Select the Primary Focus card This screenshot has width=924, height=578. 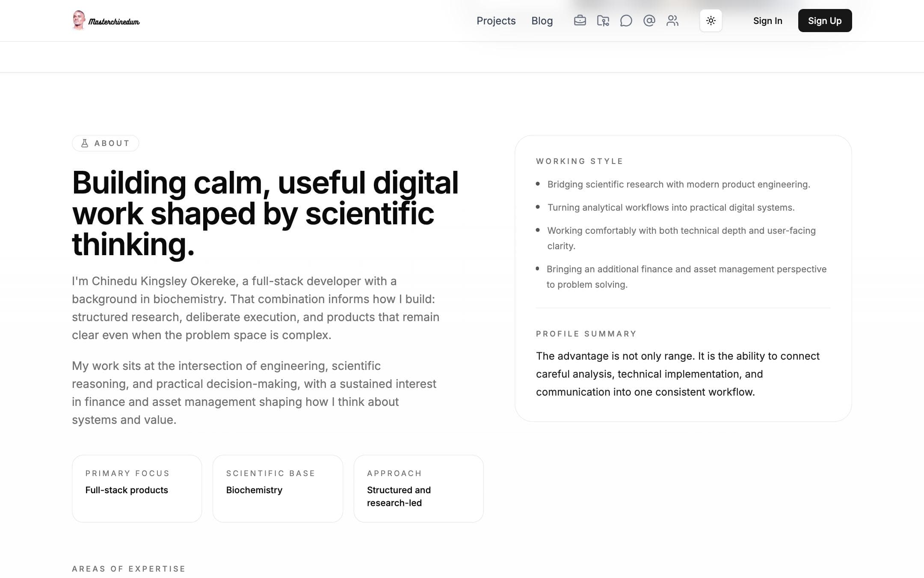point(137,489)
